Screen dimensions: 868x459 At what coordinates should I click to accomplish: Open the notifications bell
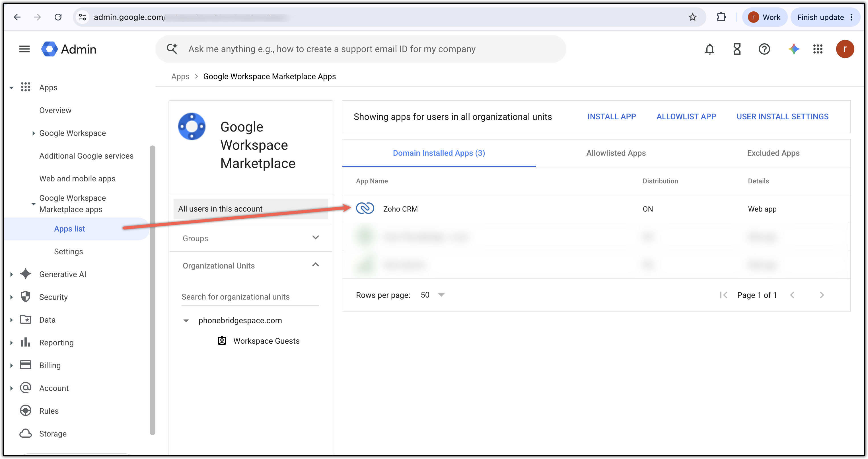coord(710,49)
